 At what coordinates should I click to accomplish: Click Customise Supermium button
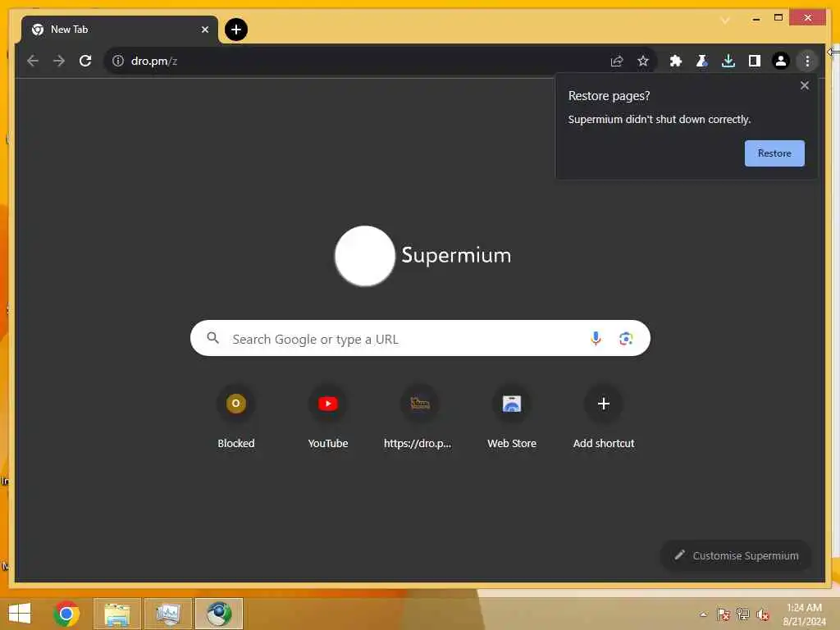(736, 555)
